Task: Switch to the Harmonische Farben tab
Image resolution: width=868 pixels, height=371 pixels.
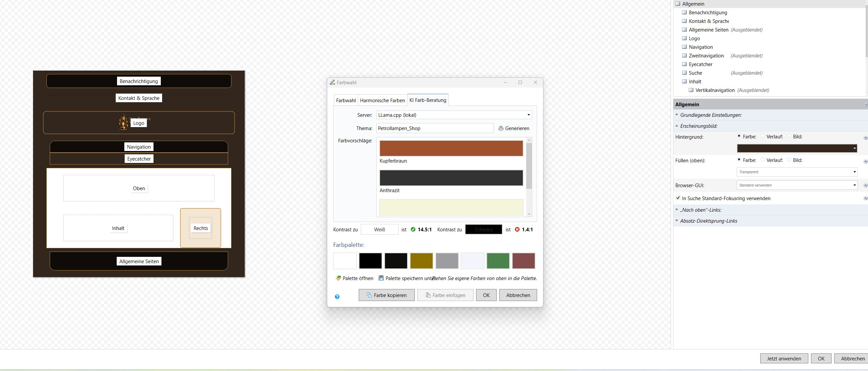Action: click(x=383, y=101)
